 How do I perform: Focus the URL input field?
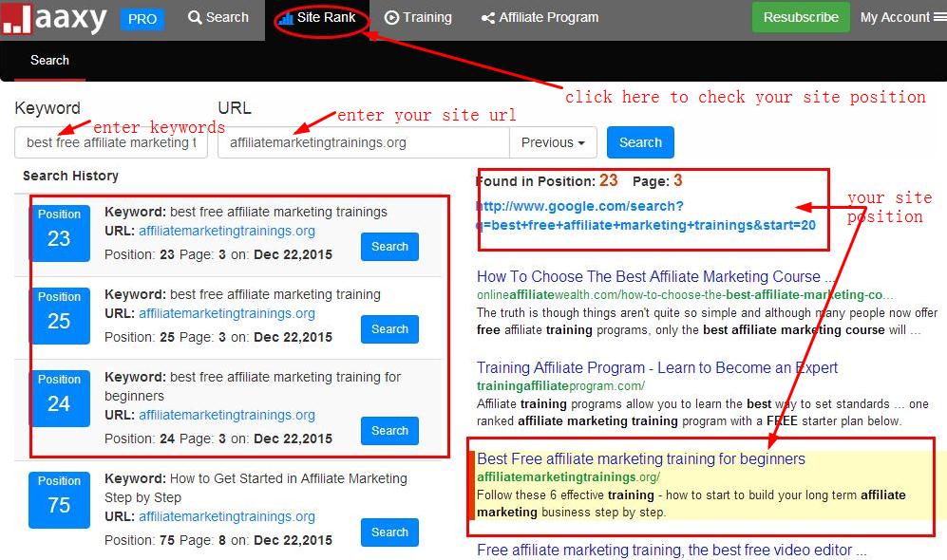click(364, 142)
